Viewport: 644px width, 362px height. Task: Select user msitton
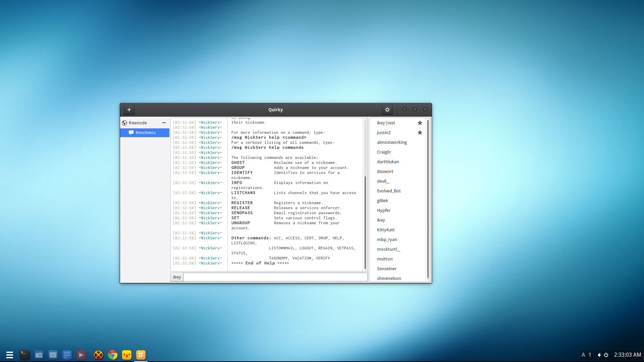(x=397, y=259)
